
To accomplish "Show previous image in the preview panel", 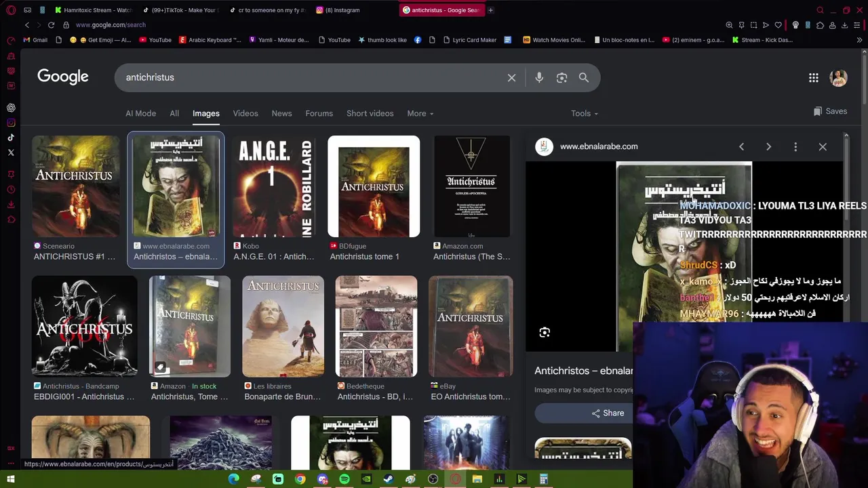I will click(741, 146).
